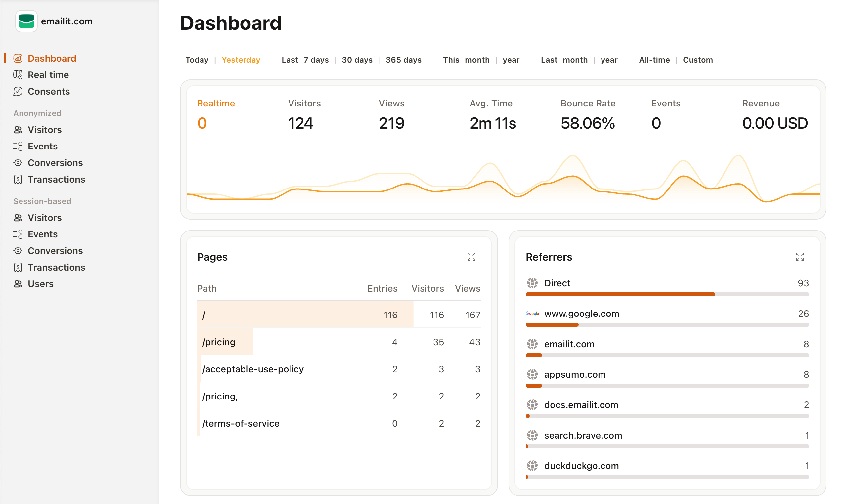This screenshot has width=847, height=504.
Task: Expand the Referrers panel to fullscreen
Action: tap(800, 257)
